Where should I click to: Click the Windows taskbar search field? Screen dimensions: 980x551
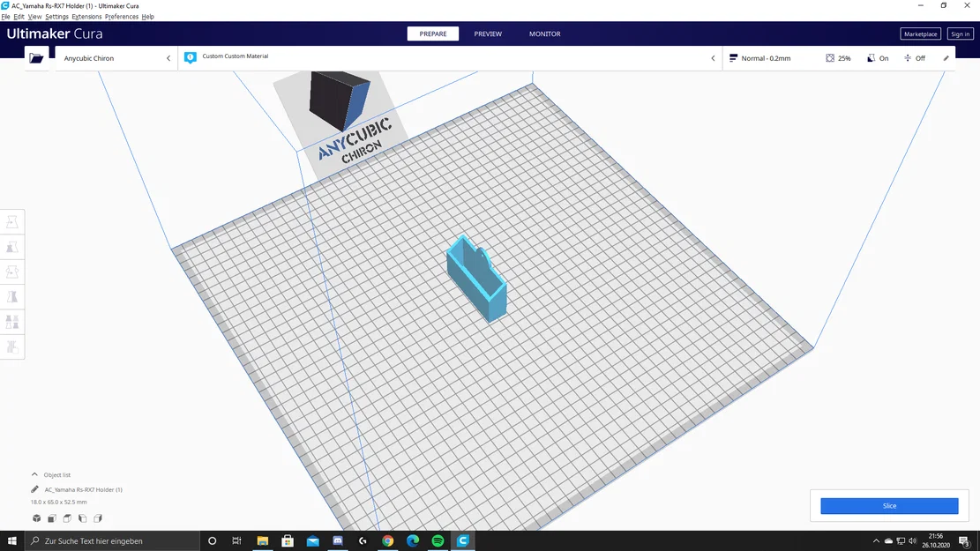coord(113,541)
